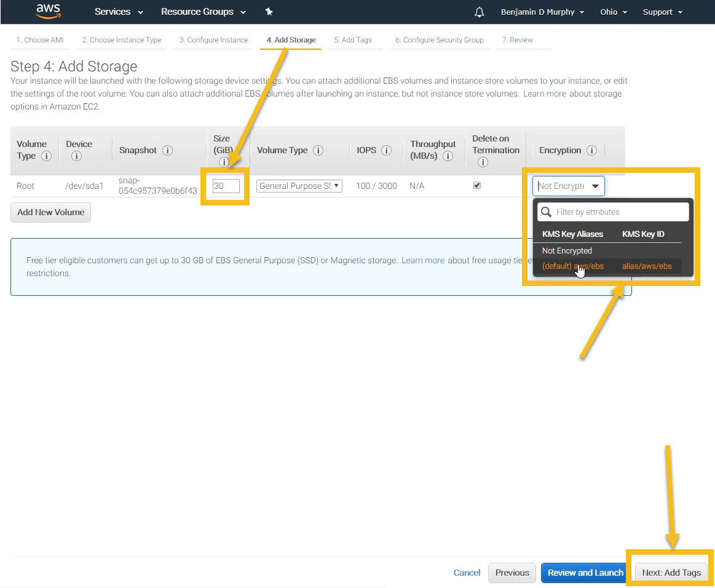Open the notifications bell icon
Image resolution: width=715 pixels, height=588 pixels.
pyautogui.click(x=480, y=12)
